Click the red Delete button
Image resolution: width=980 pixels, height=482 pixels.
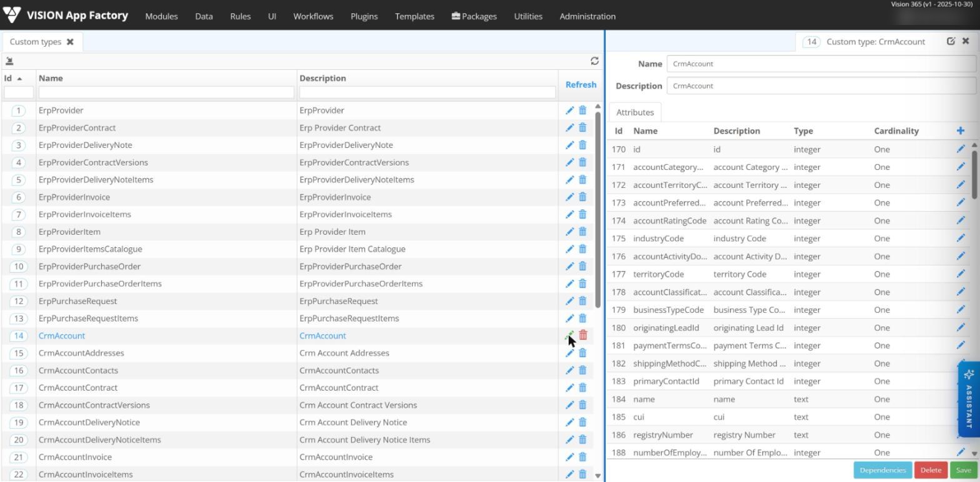(931, 470)
